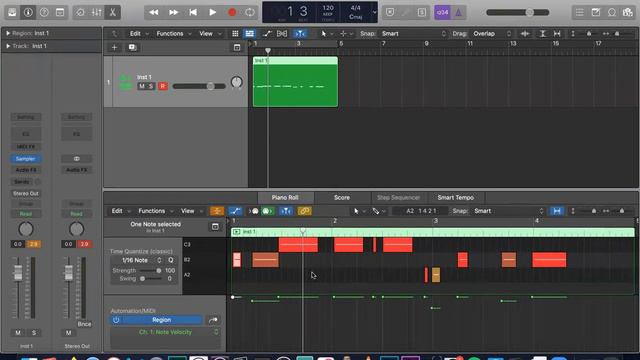Start playback with the Play button

click(x=212, y=12)
